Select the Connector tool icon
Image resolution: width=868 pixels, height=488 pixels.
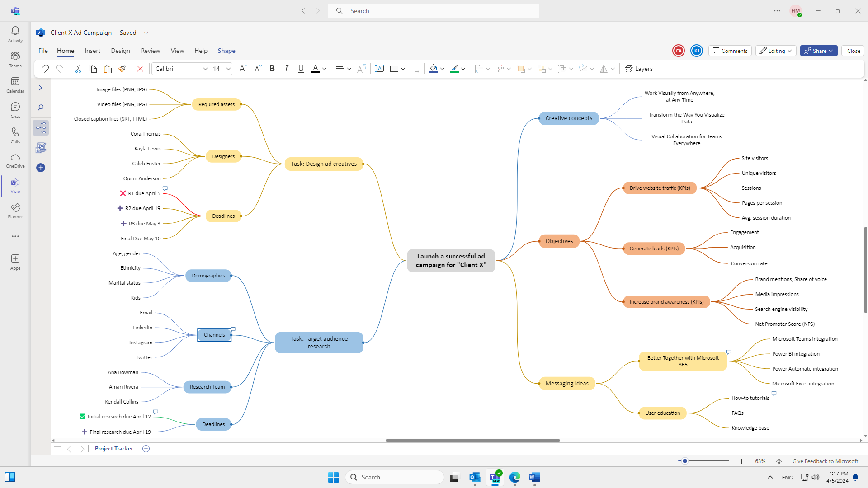415,69
